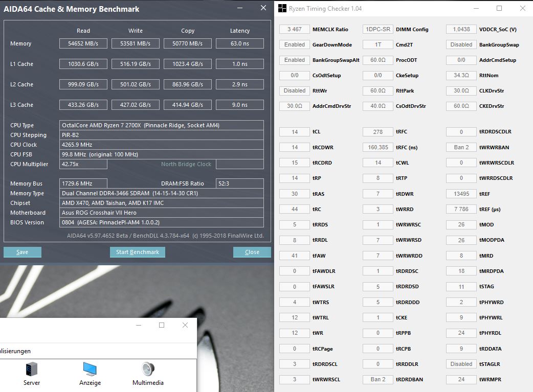533x392 pixels.
Task: Click L2 Cache Write value 501.02 GB/s
Action: pos(135,84)
